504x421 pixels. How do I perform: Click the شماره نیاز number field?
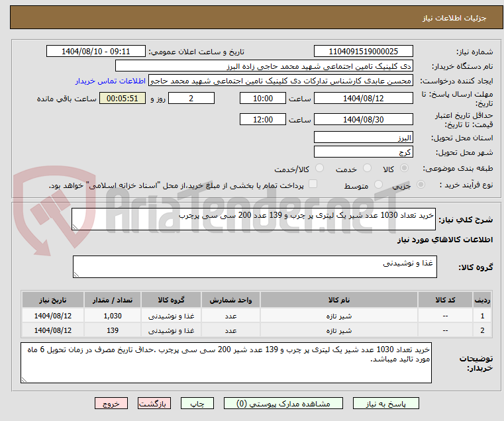pos(363,52)
